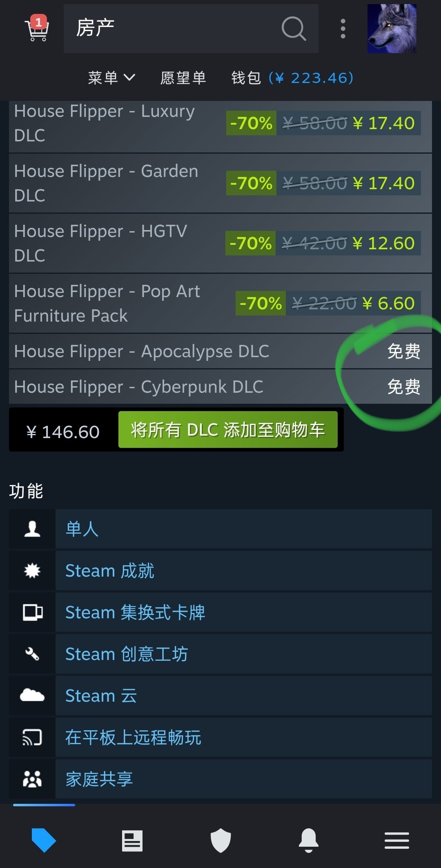Tap the search magnifier icon
The height and width of the screenshot is (868, 441).
(294, 29)
